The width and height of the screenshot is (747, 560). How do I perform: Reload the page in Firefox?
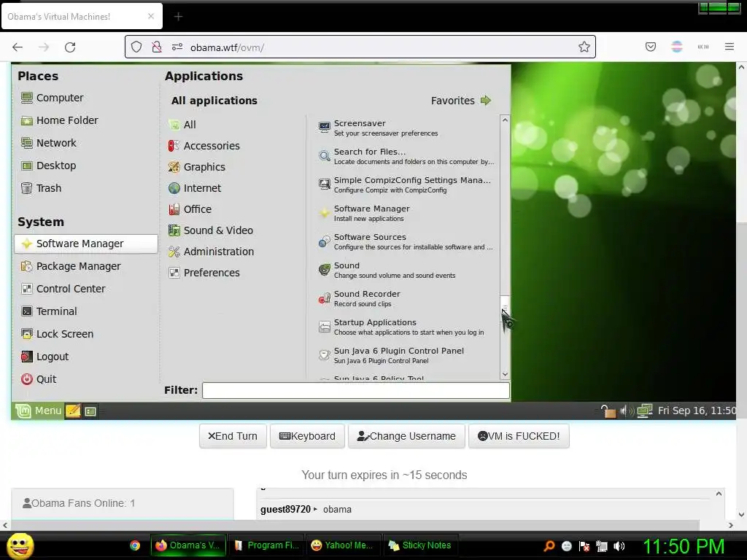[x=70, y=47]
